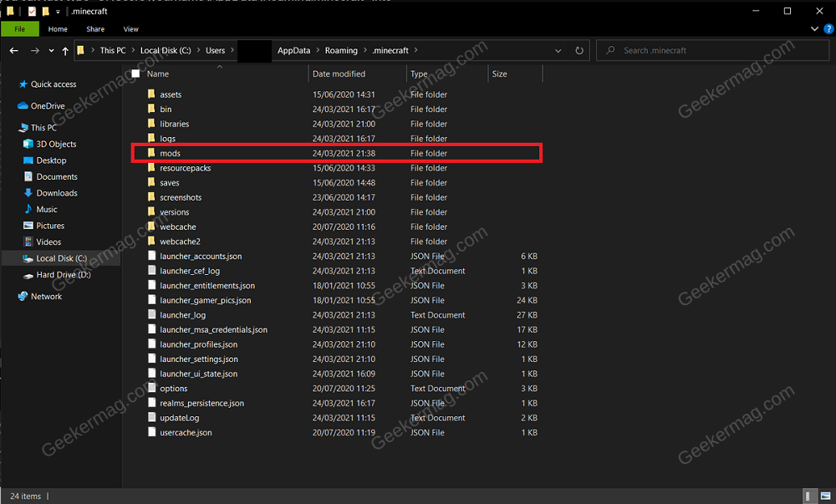Image resolution: width=836 pixels, height=504 pixels.
Task: Go up one folder level
Action: tap(65, 51)
